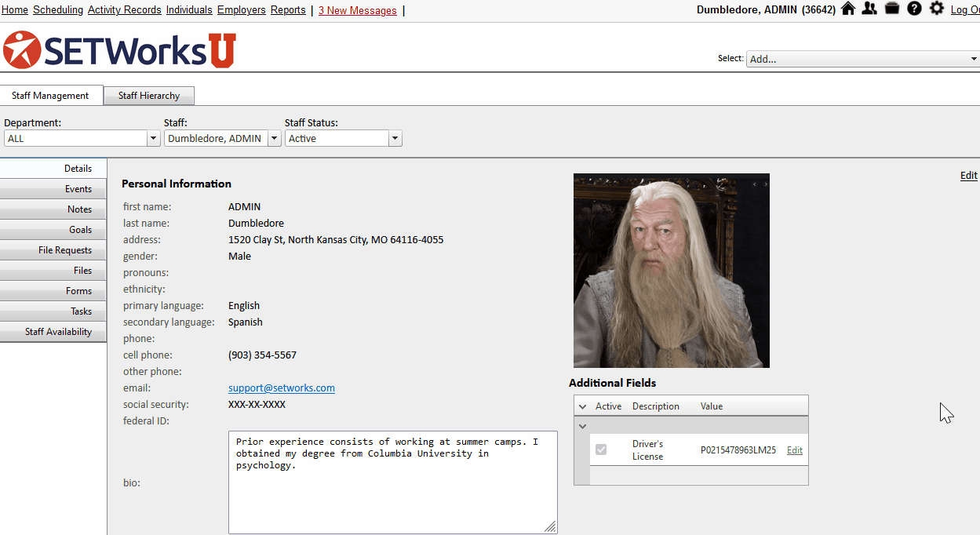Click inside the bio text area
The image size is (980, 535).
pos(393,482)
